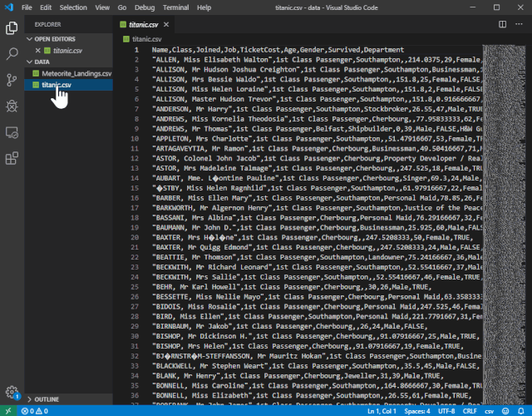Image resolution: width=532 pixels, height=416 pixels.
Task: Open the Selection menu
Action: [73, 7]
